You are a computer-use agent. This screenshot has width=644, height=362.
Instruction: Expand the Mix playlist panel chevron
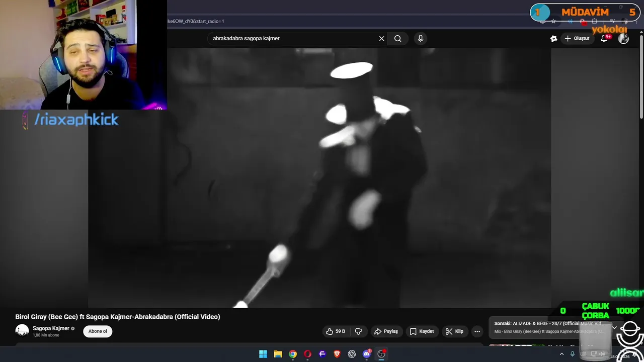point(614,327)
